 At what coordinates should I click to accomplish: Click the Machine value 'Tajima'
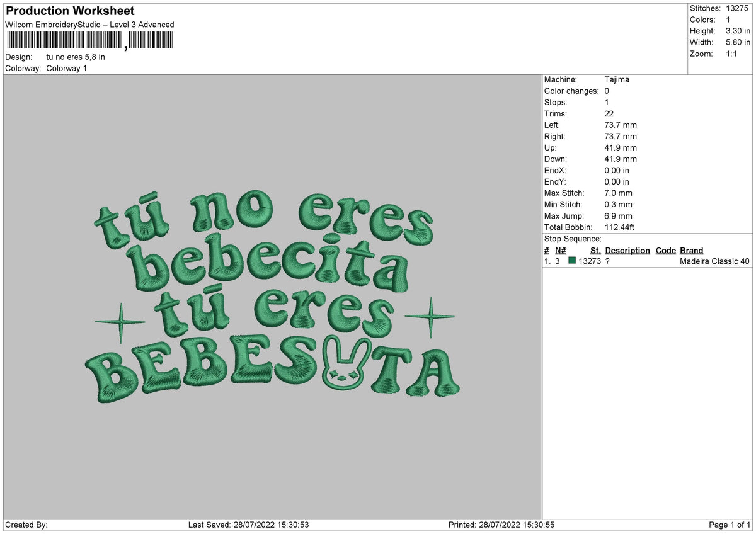[617, 79]
